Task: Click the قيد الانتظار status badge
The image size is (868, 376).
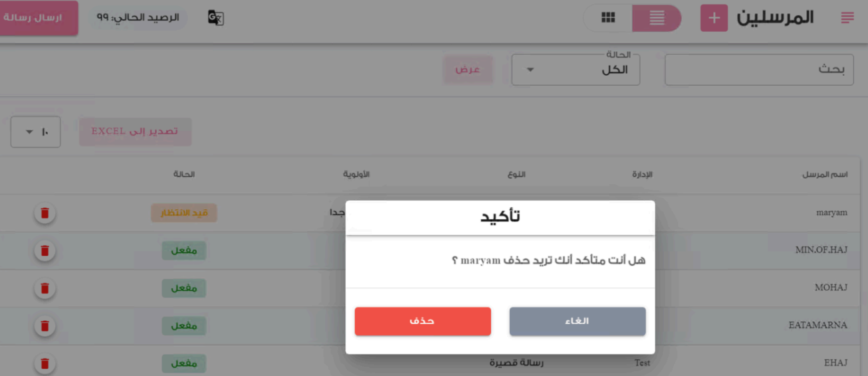Action: pos(184,213)
